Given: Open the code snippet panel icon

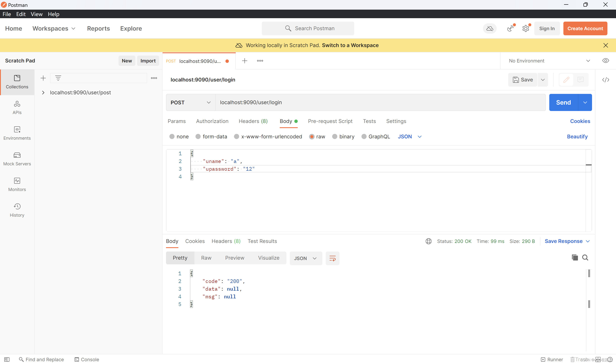Looking at the screenshot, I should tap(606, 80).
